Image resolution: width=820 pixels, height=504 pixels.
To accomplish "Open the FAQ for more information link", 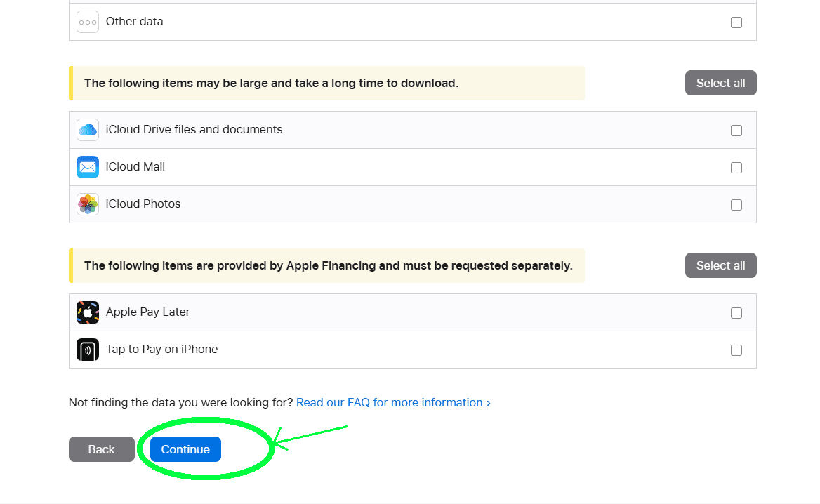I will point(392,402).
